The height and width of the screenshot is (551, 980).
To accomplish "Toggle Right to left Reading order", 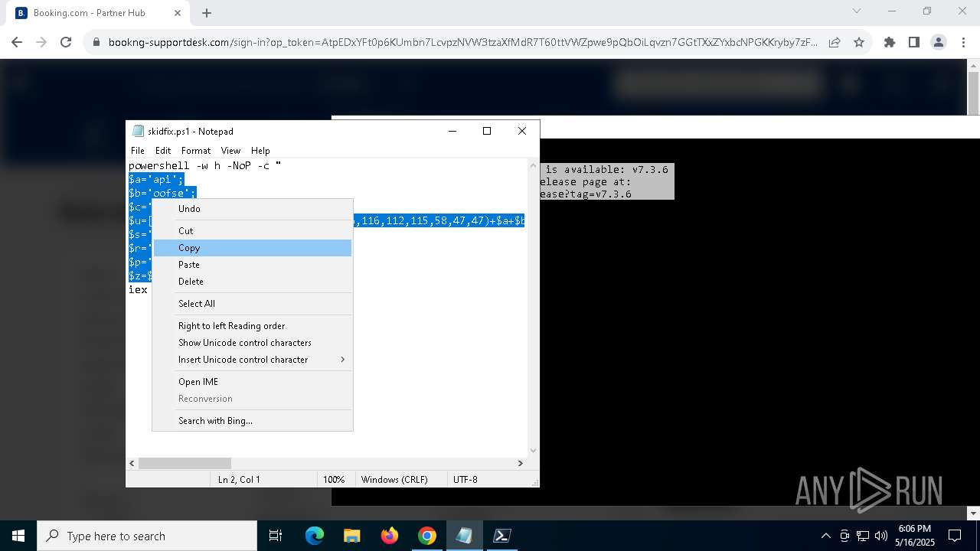I will (x=253, y=326).
